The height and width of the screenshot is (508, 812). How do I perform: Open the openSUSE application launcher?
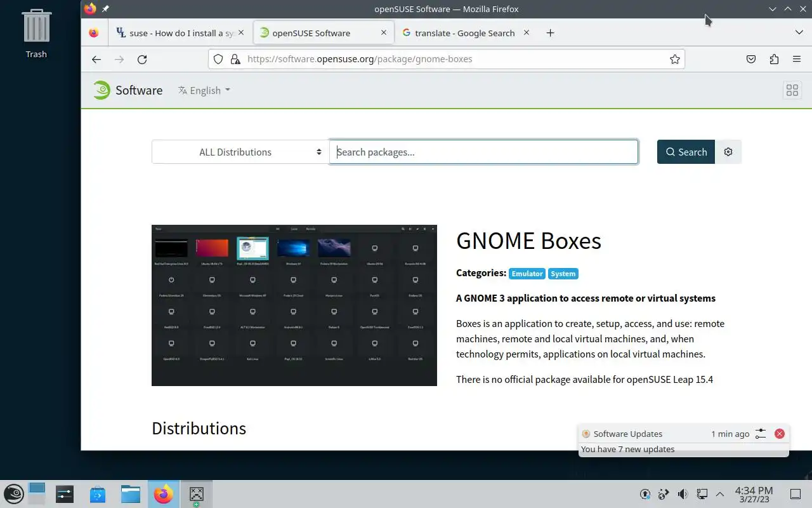click(x=14, y=494)
